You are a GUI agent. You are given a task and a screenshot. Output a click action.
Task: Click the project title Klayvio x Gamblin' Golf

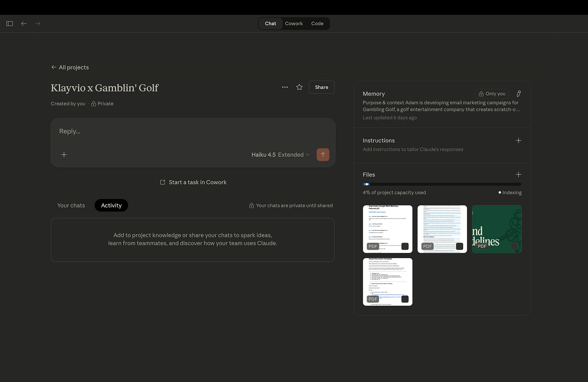coord(105,88)
